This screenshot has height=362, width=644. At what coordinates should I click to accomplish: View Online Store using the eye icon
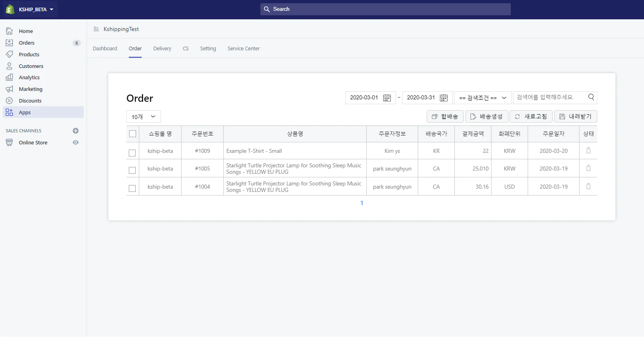pos(75,142)
